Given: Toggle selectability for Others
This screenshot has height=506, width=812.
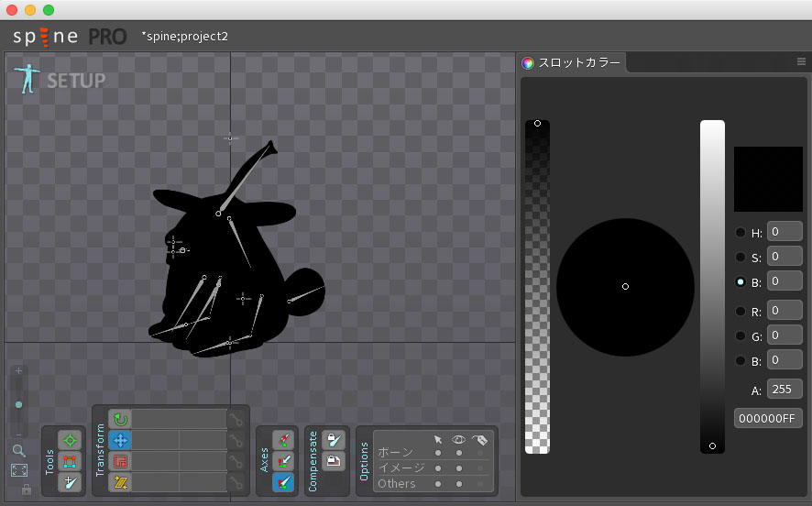Looking at the screenshot, I should pyautogui.click(x=438, y=484).
